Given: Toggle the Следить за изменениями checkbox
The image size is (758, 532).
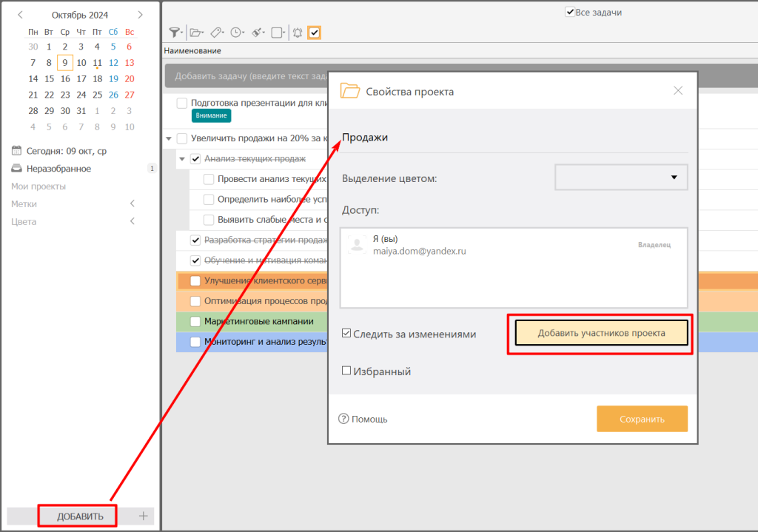Looking at the screenshot, I should click(346, 334).
